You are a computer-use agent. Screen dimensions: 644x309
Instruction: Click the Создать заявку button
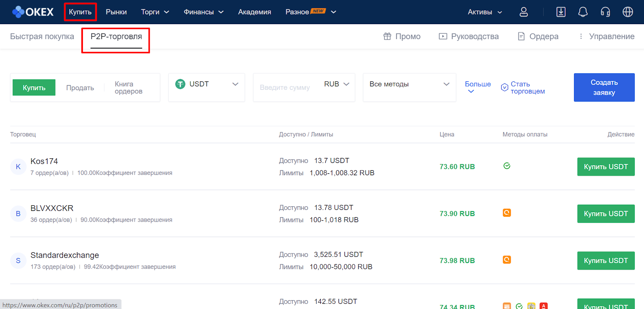click(604, 87)
